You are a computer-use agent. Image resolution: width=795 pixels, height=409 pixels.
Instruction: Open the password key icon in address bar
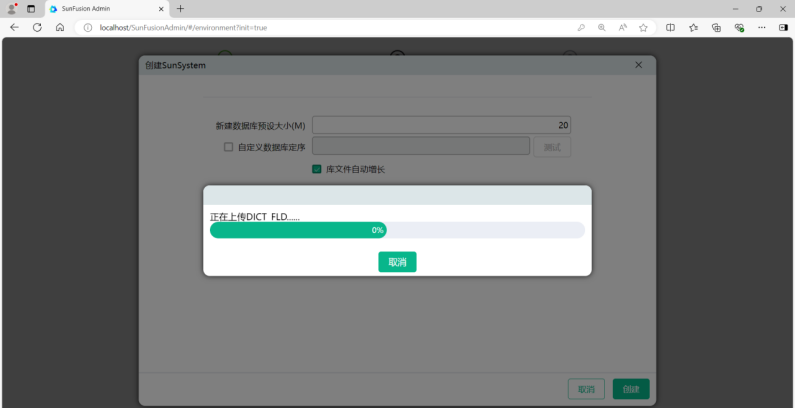pos(581,28)
